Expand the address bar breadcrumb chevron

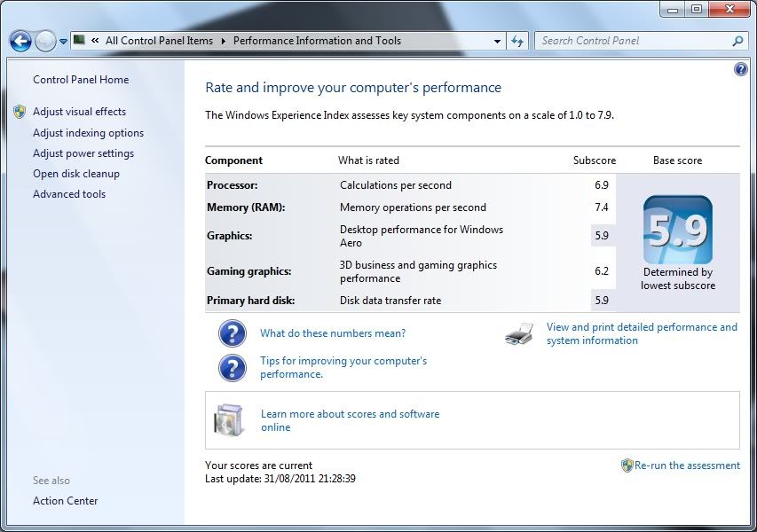[x=95, y=41]
